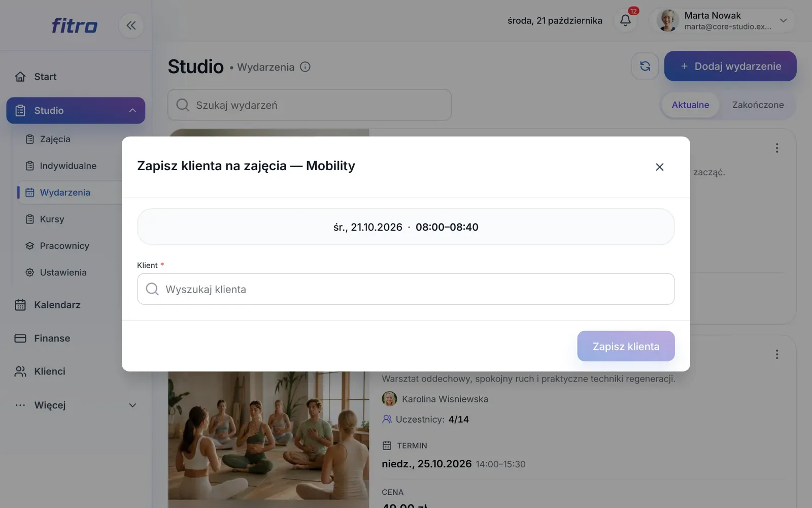This screenshot has width=812, height=508.
Task: Click the info icon beside Wydarzenia
Action: pyautogui.click(x=305, y=67)
